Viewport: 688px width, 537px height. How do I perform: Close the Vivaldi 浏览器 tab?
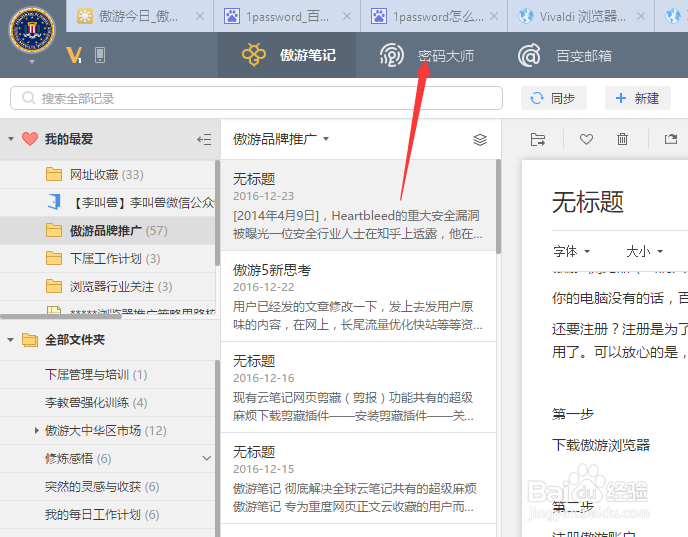click(x=641, y=16)
